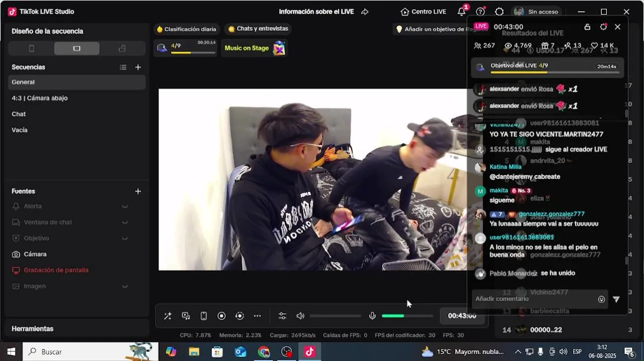Open Outlook from the taskbar
This screenshot has width=644, height=361.
click(x=240, y=352)
